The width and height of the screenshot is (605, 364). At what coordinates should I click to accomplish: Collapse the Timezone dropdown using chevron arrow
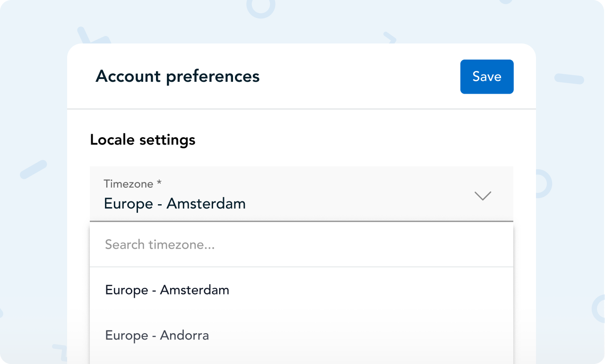pos(483,196)
